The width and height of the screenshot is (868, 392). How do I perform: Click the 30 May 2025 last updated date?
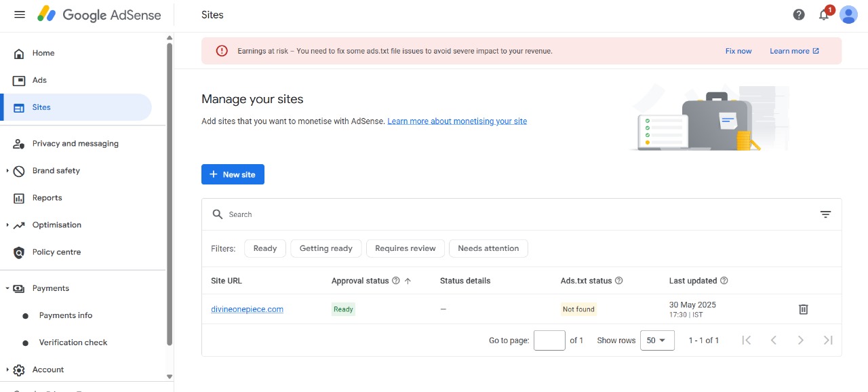(692, 305)
